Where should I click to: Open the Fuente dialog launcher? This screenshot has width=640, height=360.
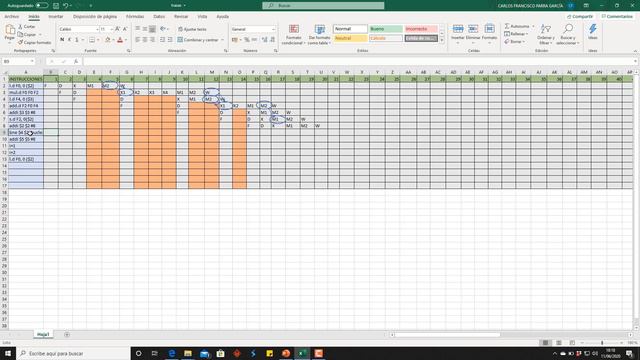point(129,51)
